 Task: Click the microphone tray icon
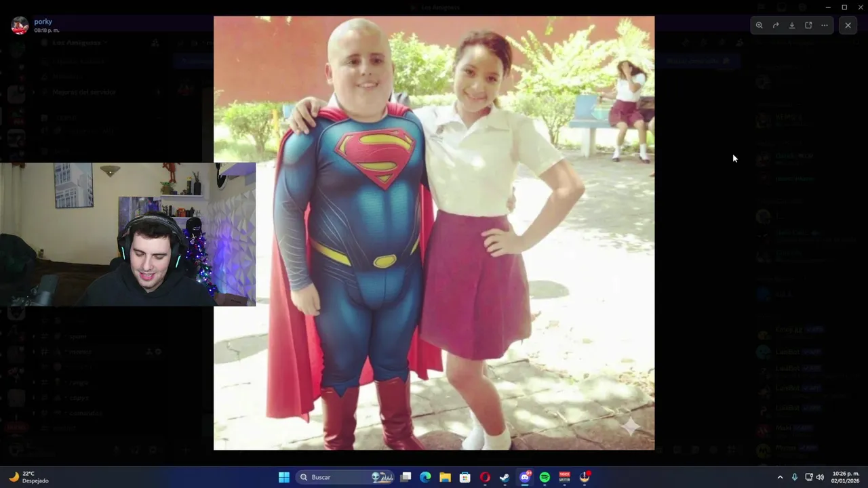[795, 477]
